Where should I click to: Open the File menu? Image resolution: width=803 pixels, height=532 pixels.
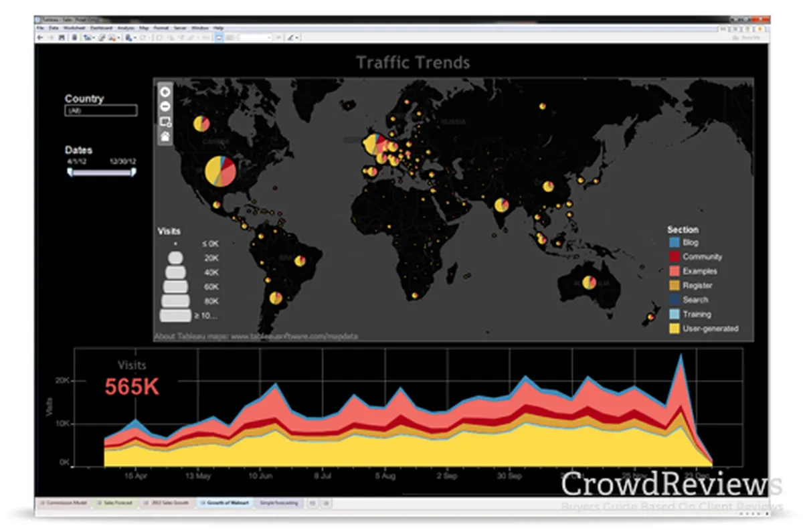tap(40, 28)
